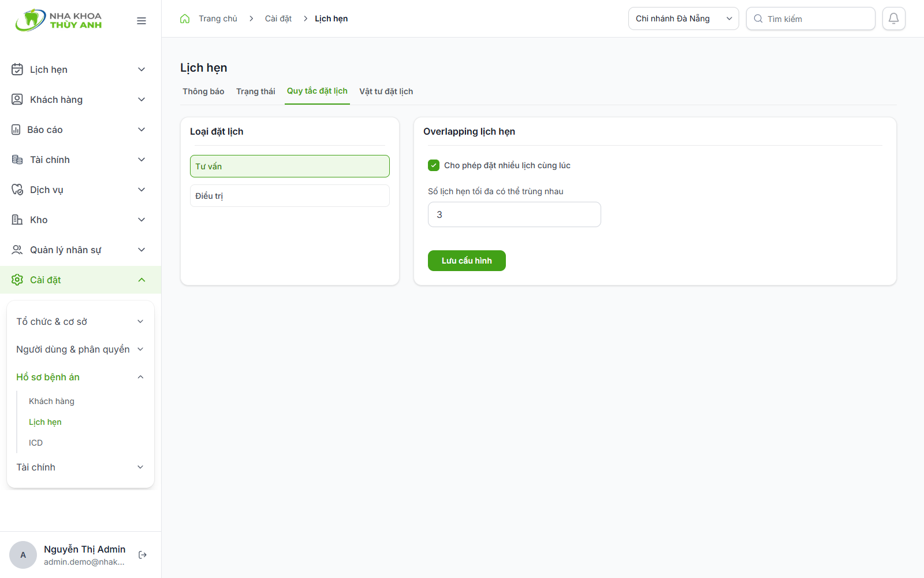Image resolution: width=924 pixels, height=578 pixels.
Task: Open the Vật tư đặt lịch tab
Action: pos(386,91)
